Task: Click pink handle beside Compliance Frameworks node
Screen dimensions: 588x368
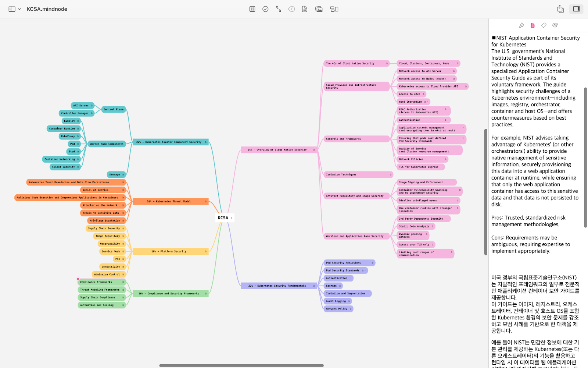Action: click(78, 279)
